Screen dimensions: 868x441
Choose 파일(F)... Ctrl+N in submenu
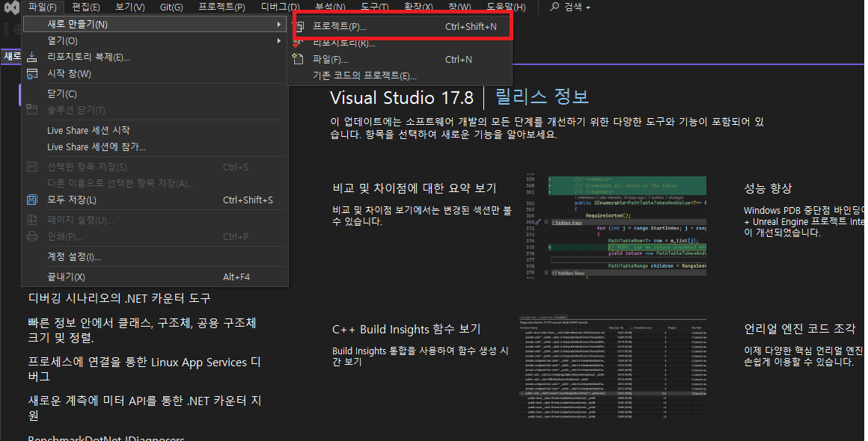click(x=400, y=60)
